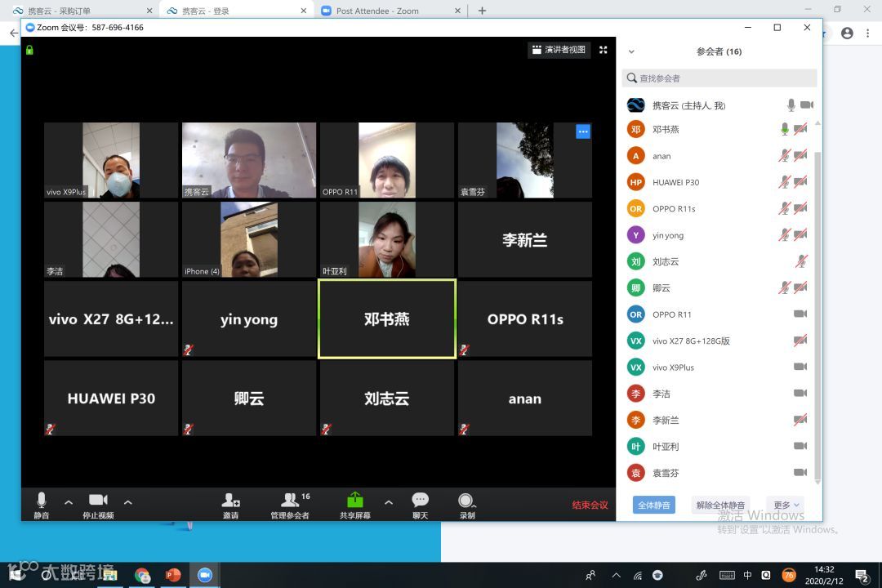The image size is (882, 588).
Task: Select the highlighted 邓书燕 video tile
Action: (387, 319)
